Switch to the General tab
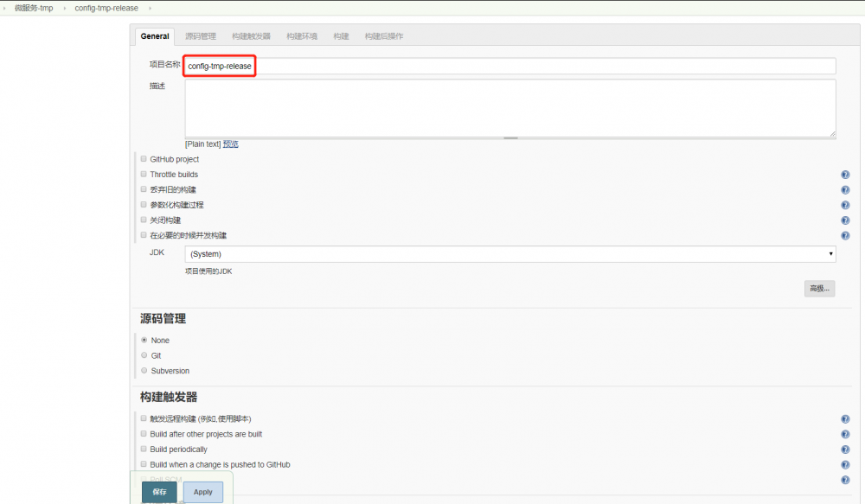 (x=155, y=36)
